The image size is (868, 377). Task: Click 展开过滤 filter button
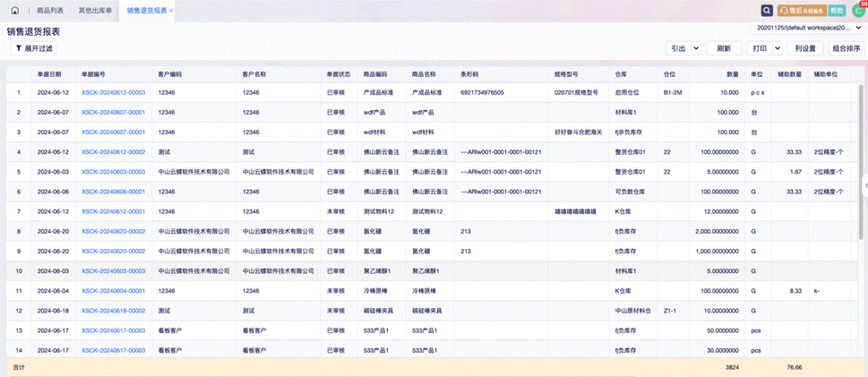pos(33,48)
